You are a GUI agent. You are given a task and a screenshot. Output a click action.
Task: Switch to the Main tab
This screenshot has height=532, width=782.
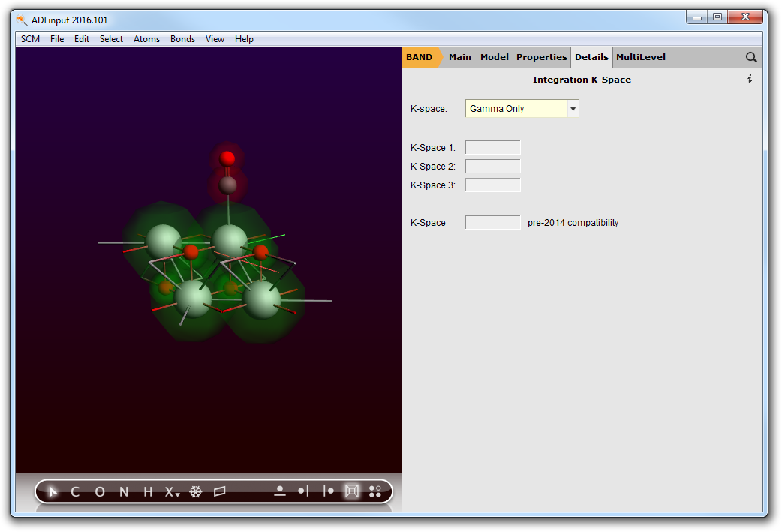tap(460, 57)
